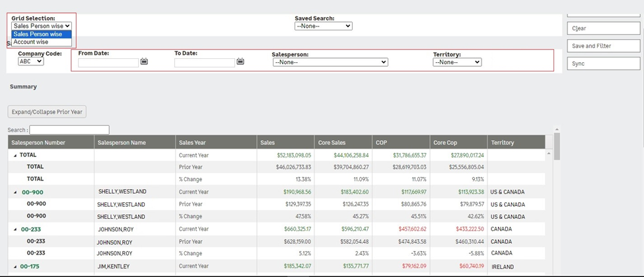Screen dimensions: 644x277
Task: Sort by Sales column header
Action: coord(286,142)
